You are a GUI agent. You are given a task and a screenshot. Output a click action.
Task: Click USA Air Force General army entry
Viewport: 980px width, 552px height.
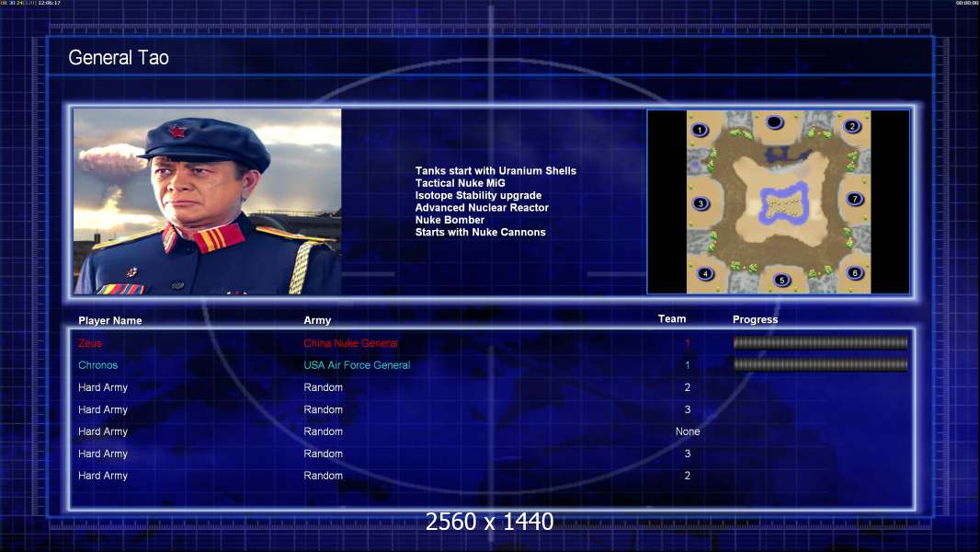pos(357,365)
